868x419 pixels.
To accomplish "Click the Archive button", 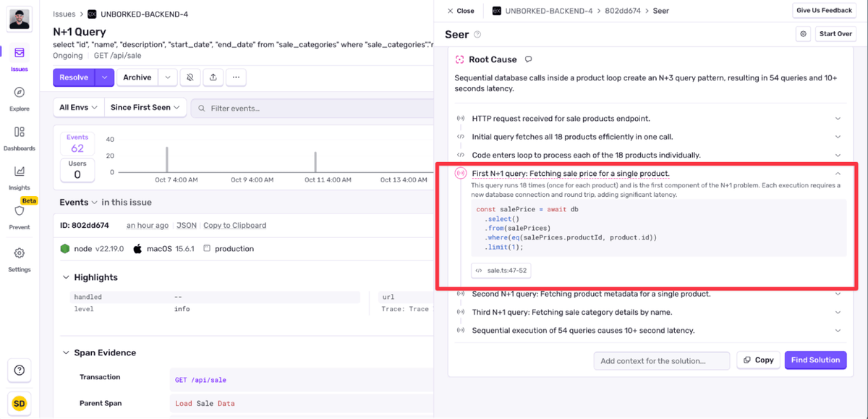I will click(x=137, y=77).
